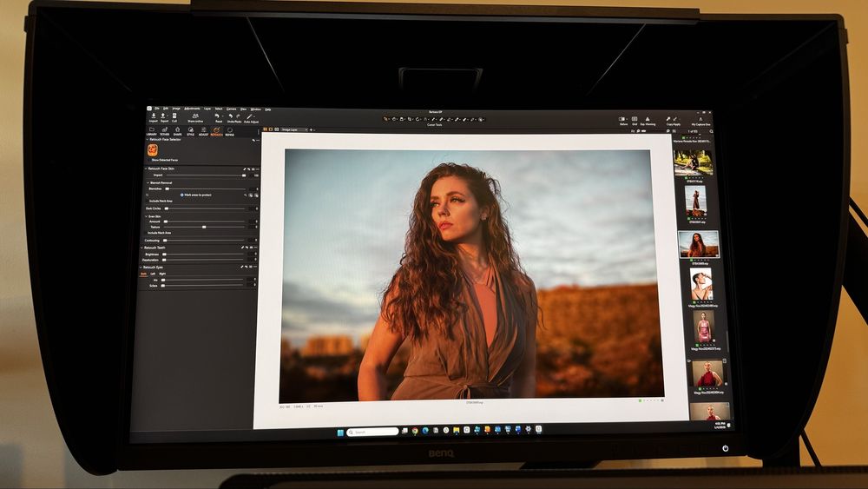Open My Capture One account icon
The width and height of the screenshot is (868, 489).
[x=700, y=119]
